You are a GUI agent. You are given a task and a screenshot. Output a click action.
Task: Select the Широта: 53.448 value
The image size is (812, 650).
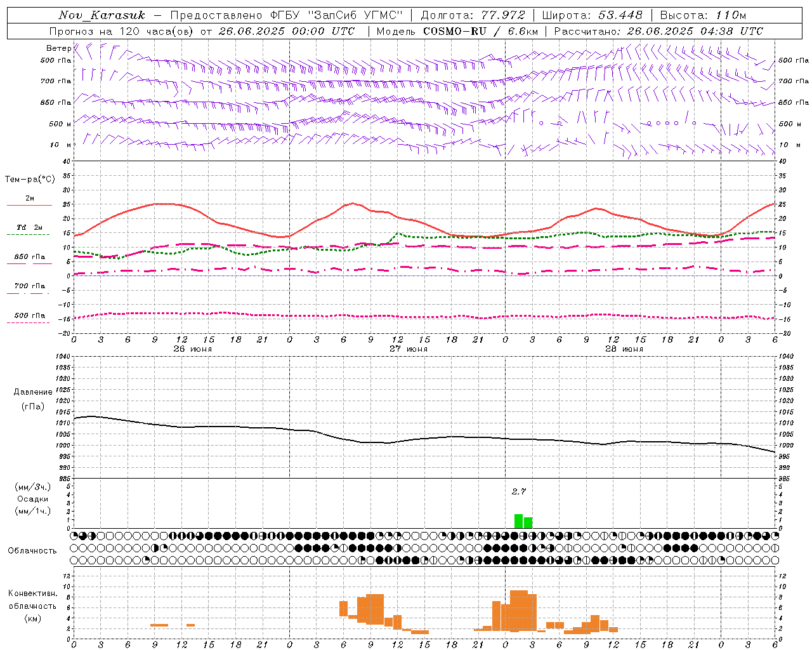(592, 15)
